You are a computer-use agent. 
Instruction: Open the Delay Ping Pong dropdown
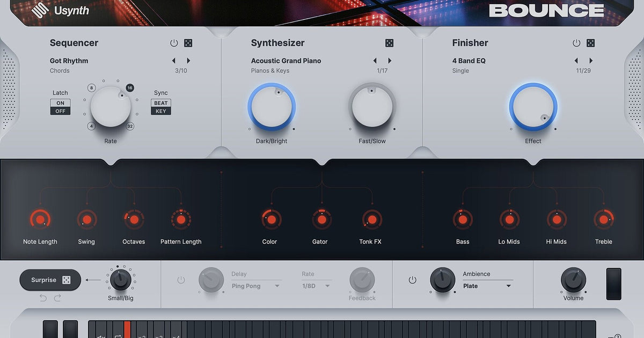click(x=256, y=286)
